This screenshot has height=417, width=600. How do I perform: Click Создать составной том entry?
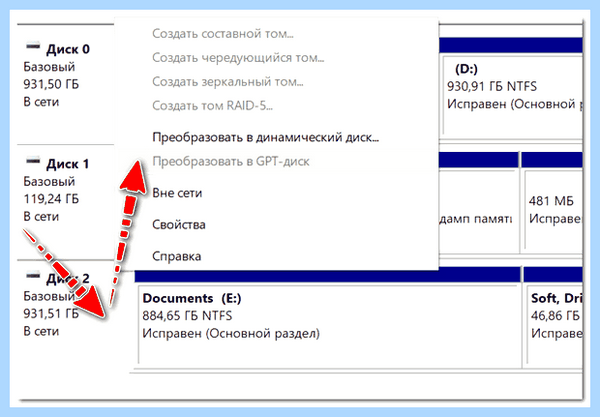[x=223, y=34]
